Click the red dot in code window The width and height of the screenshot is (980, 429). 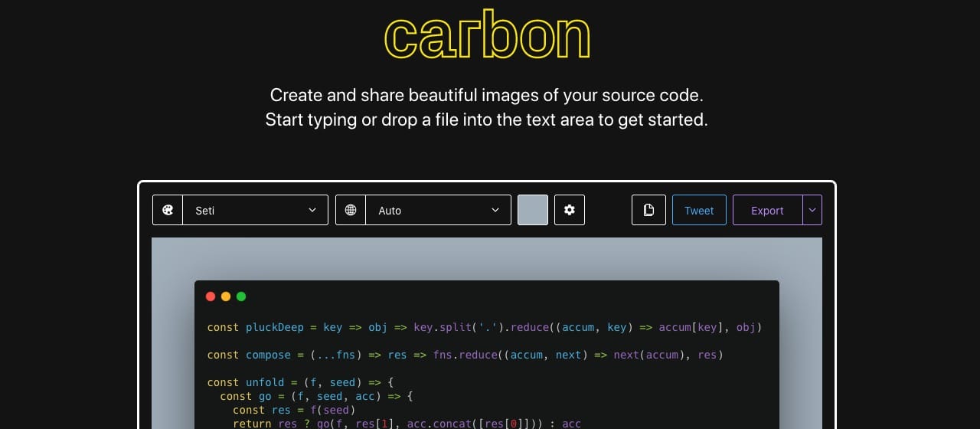point(211,296)
